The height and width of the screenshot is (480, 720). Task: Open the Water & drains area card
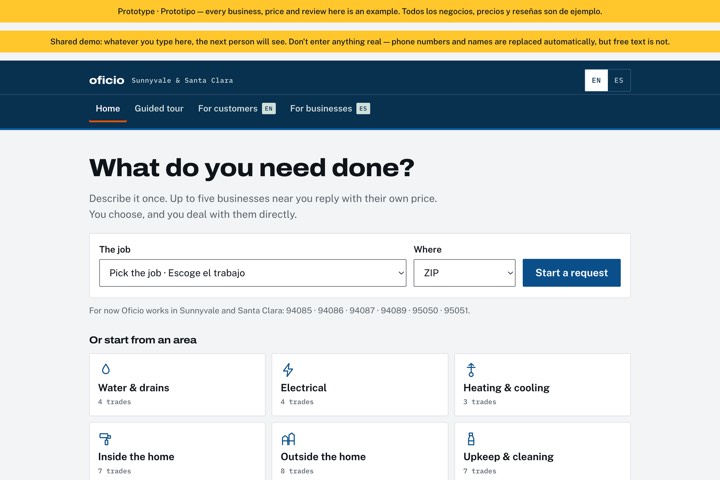click(x=177, y=384)
